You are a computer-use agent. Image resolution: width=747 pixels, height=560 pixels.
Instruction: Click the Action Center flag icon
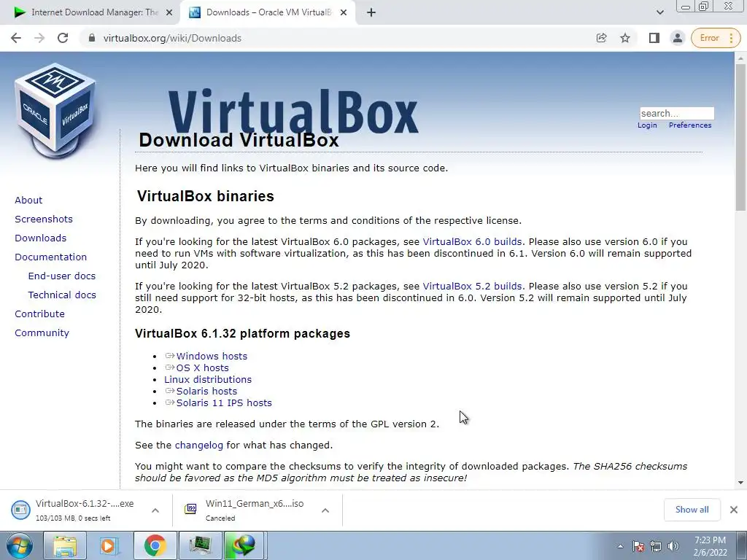638,546
